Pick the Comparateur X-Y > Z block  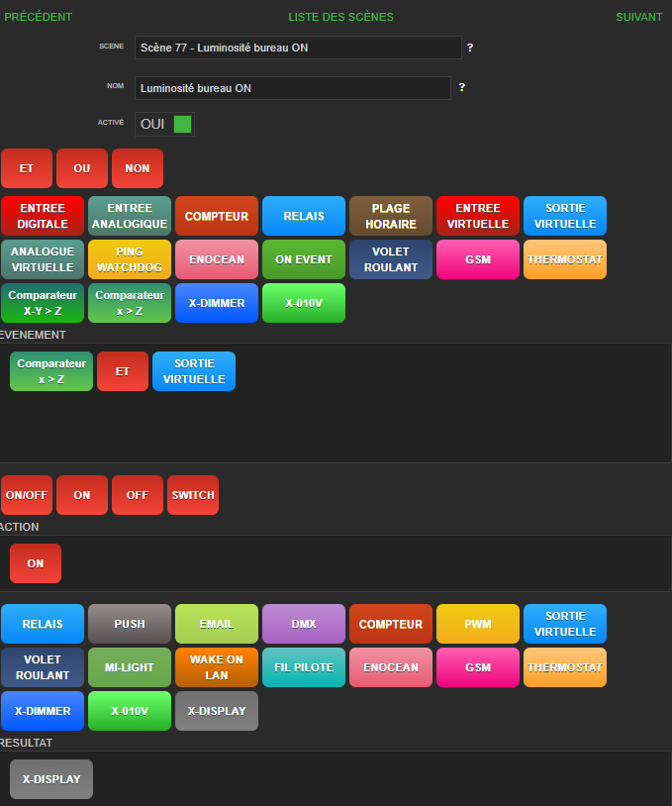click(43, 303)
